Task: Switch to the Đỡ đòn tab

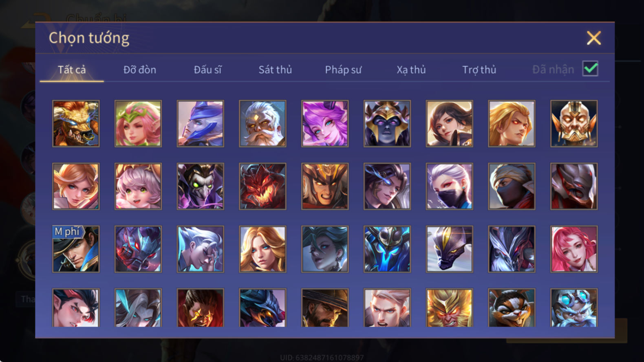Action: [140, 70]
